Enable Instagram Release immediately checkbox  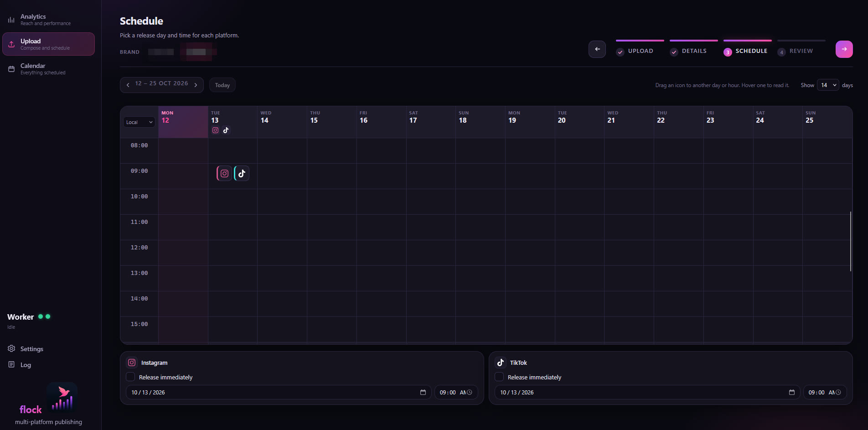coord(130,377)
